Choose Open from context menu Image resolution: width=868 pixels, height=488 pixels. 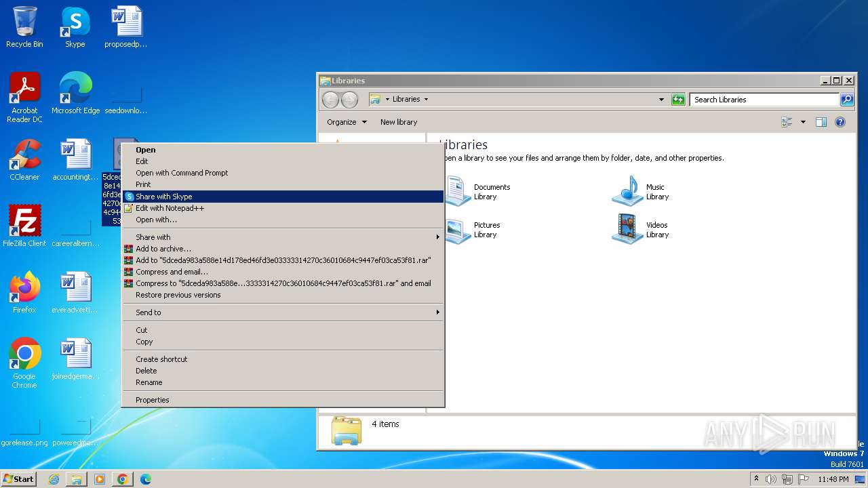coord(282,150)
